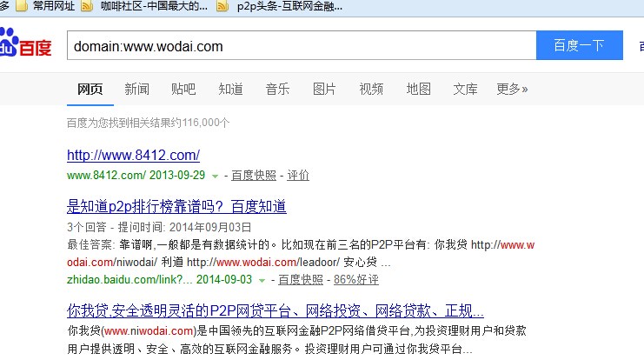The image size is (644, 360).
Task: Switch to the 地图 tab
Action: [418, 89]
